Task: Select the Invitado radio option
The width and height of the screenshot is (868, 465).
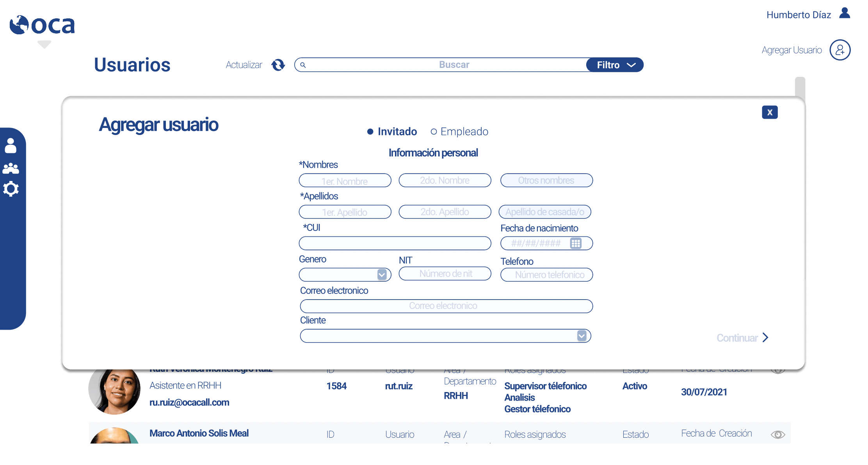Action: click(370, 132)
